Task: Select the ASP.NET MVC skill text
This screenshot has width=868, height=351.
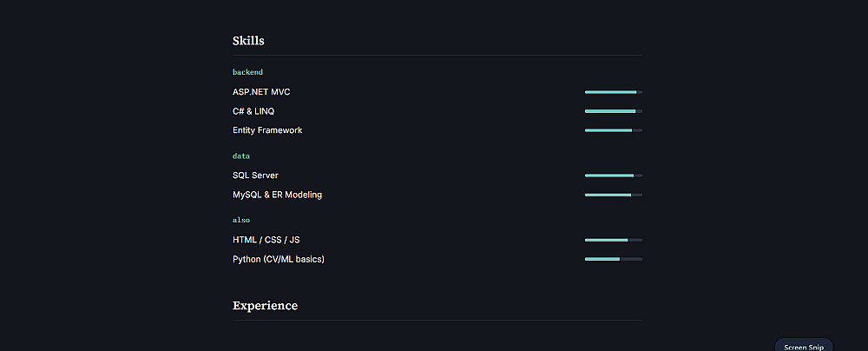Action: (261, 92)
